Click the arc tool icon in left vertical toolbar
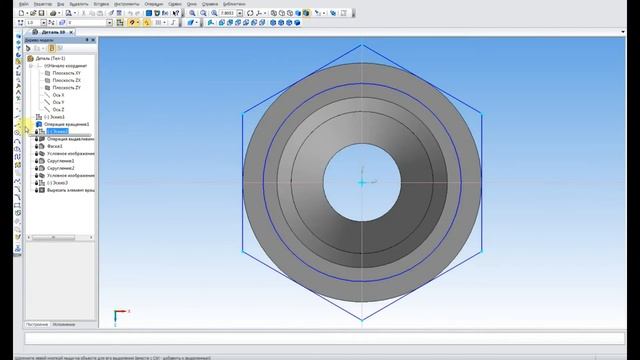The height and width of the screenshot is (360, 640). [18, 141]
